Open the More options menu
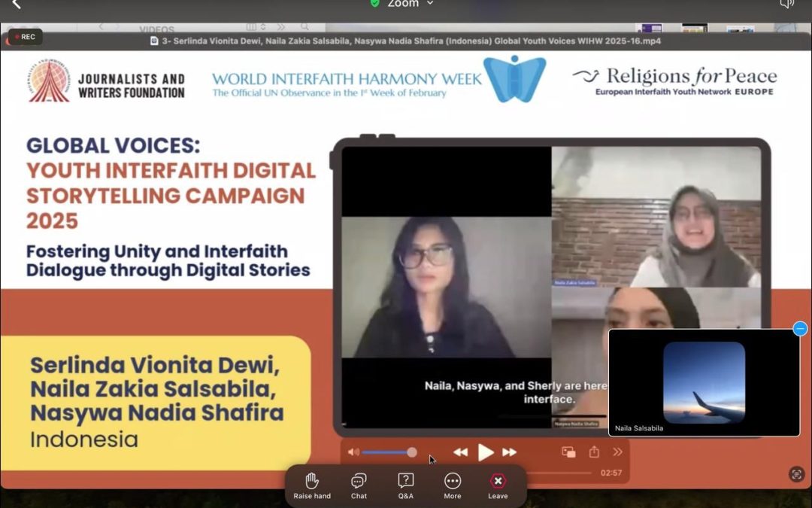The width and height of the screenshot is (812, 508). click(452, 485)
